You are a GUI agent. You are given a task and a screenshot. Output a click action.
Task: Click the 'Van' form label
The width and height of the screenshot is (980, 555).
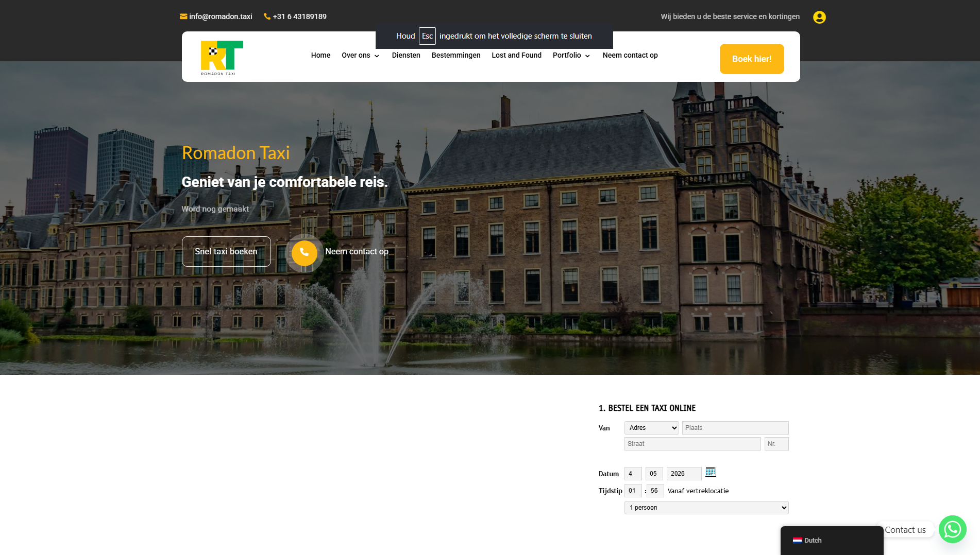pyautogui.click(x=604, y=428)
